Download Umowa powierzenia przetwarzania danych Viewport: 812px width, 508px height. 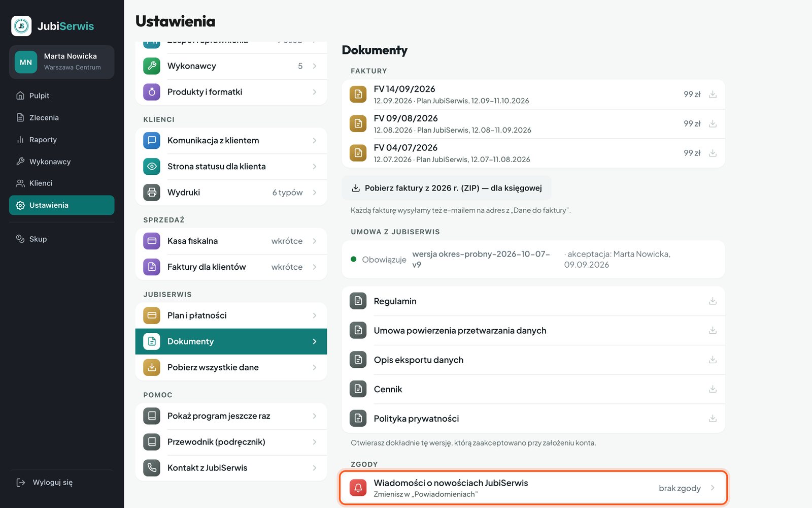point(713,331)
